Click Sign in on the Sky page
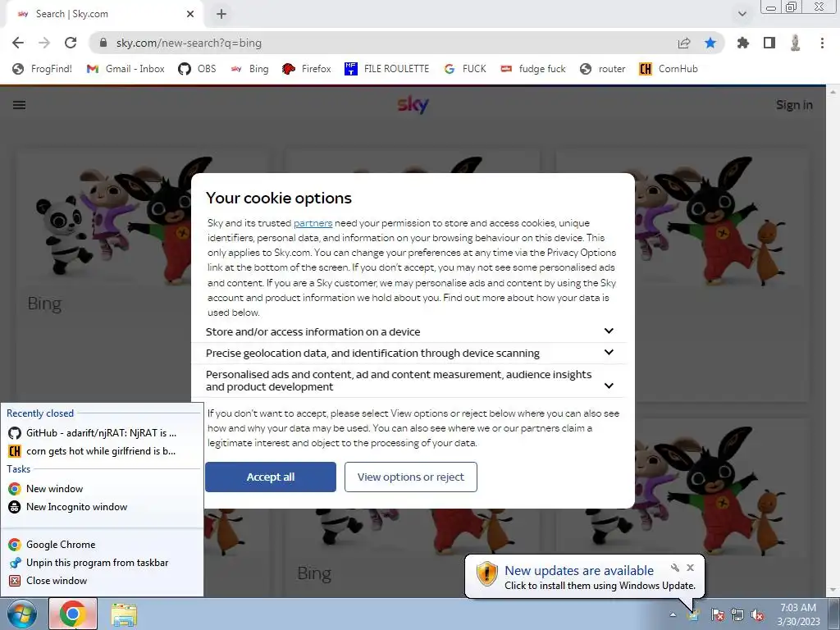The width and height of the screenshot is (840, 630). pyautogui.click(x=794, y=105)
